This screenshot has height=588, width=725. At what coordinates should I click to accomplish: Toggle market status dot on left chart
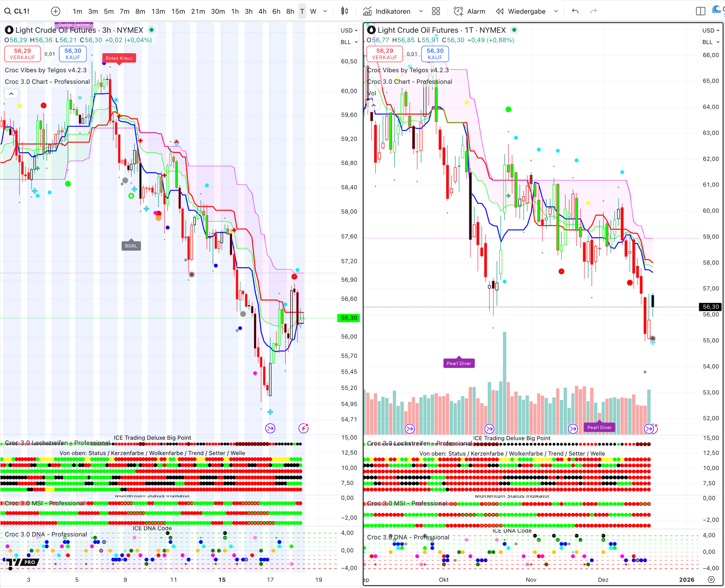tap(152, 30)
